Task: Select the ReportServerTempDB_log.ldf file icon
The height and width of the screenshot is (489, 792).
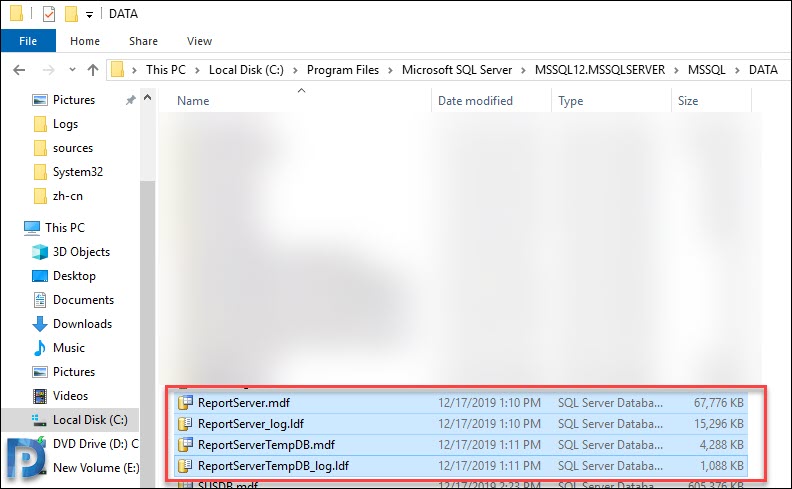Action: 185,466
